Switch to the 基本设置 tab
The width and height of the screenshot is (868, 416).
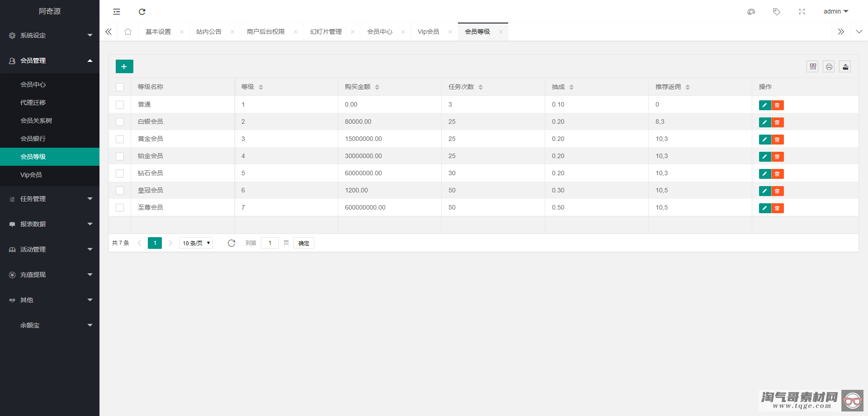[x=158, y=32]
